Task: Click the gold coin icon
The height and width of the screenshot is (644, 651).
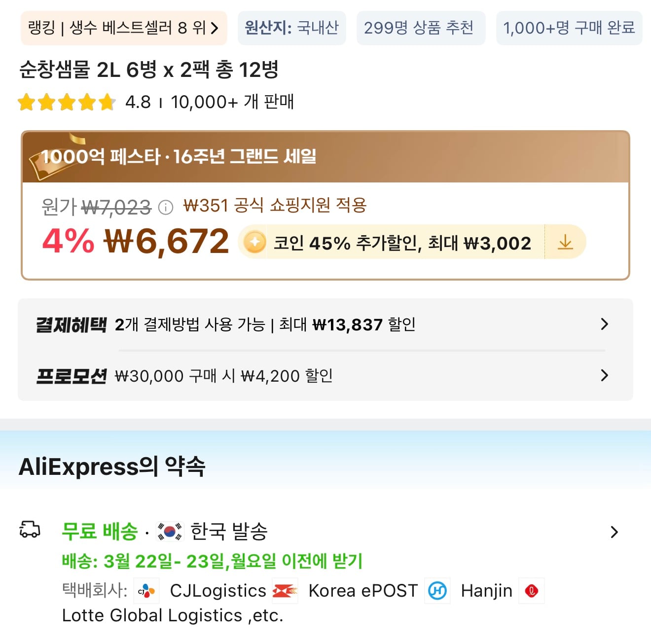Action: click(x=255, y=242)
